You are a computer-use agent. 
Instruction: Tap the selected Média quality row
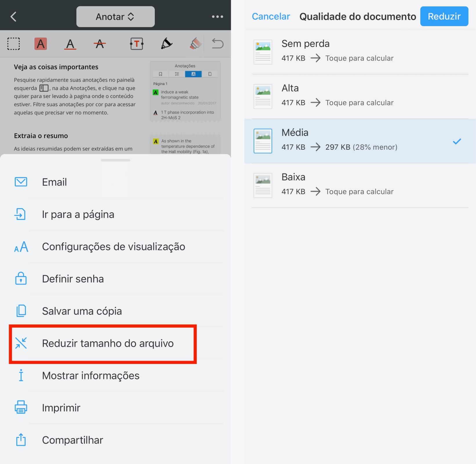pyautogui.click(x=360, y=141)
